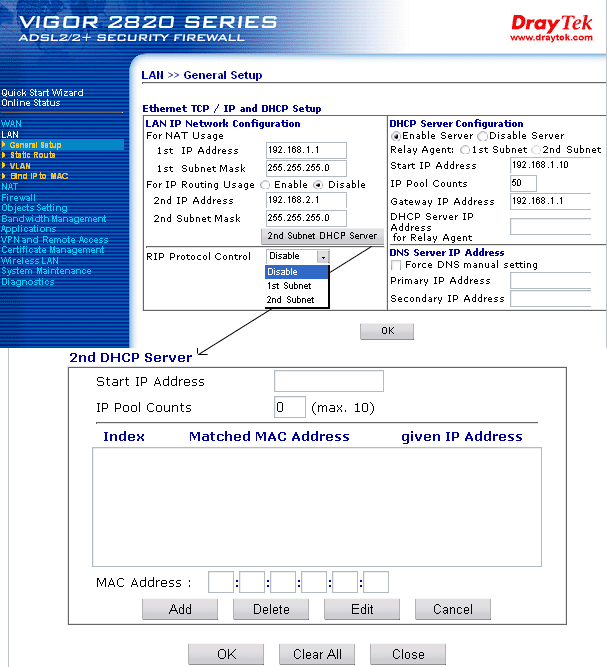
Task: Click OK in 2nd DHCP Server dialog
Action: (x=226, y=654)
